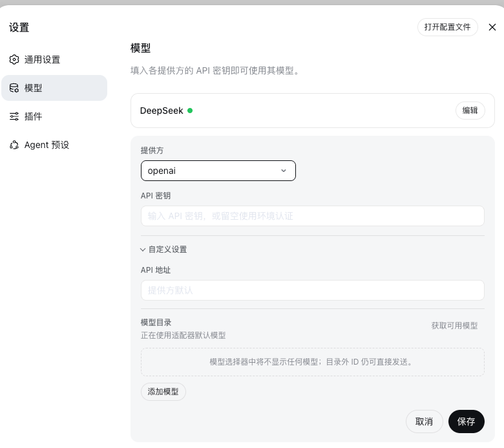Cancel with the 取消 button
Viewport: 504px width, 448px height.
tap(425, 421)
